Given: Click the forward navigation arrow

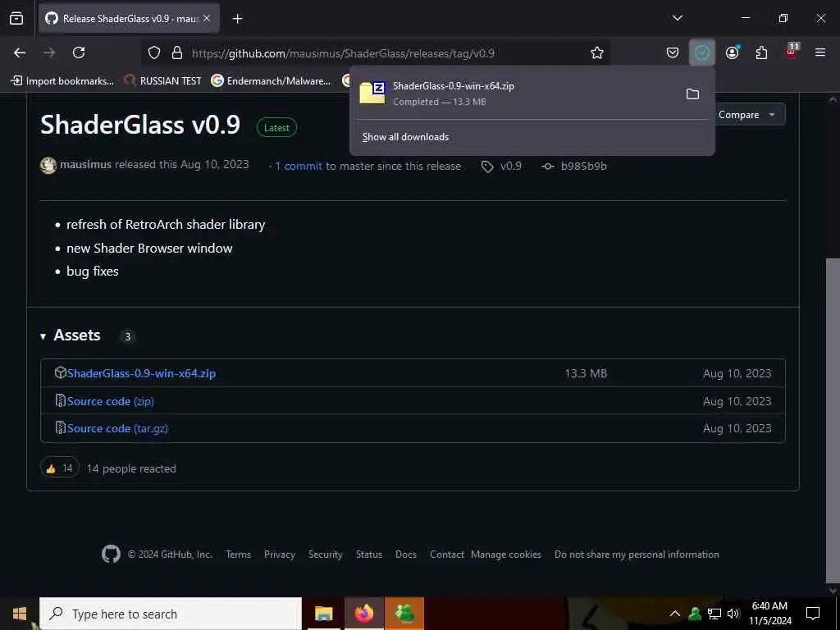Looking at the screenshot, I should [x=49, y=52].
